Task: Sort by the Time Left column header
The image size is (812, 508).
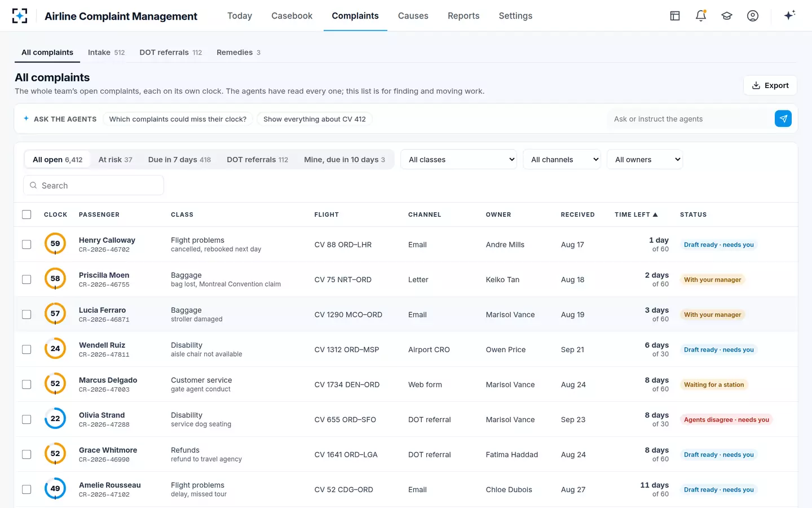Action: pos(636,214)
